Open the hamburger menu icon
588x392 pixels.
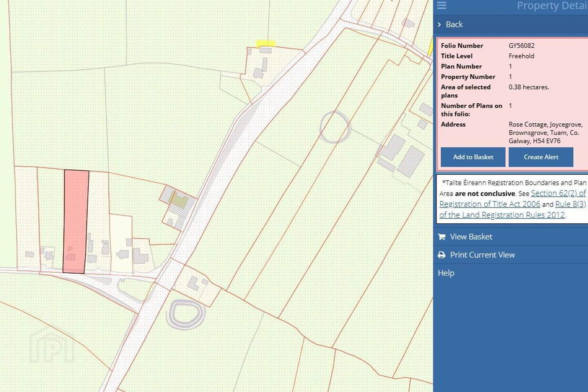pyautogui.click(x=441, y=5)
